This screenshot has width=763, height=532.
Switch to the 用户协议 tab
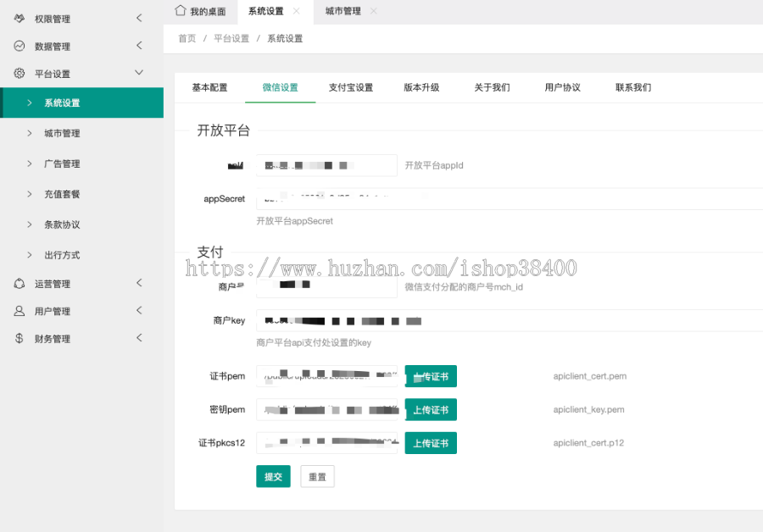563,87
